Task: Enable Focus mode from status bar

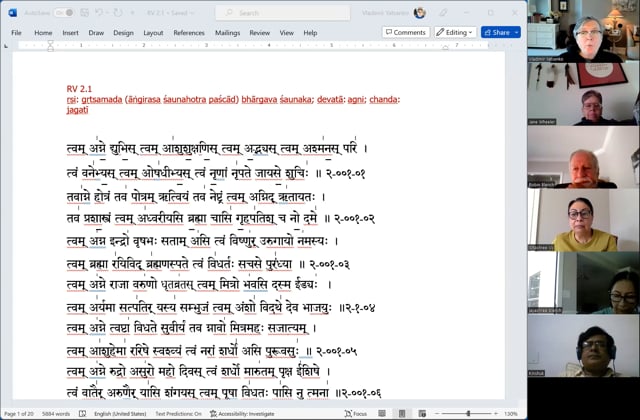Action: pyautogui.click(x=356, y=413)
